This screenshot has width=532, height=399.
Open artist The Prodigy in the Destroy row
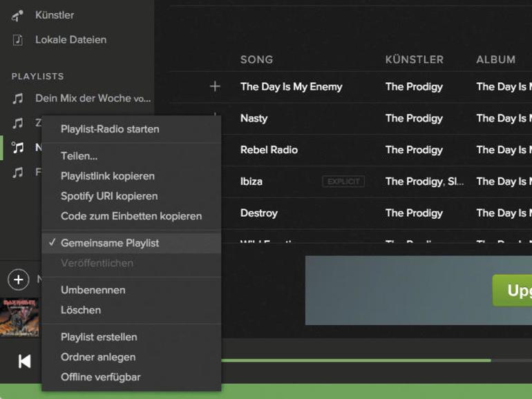click(414, 213)
